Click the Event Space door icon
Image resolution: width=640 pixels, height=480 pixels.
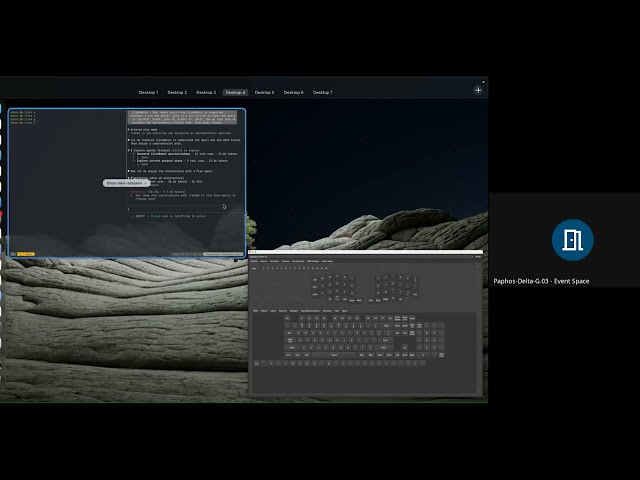click(x=572, y=240)
